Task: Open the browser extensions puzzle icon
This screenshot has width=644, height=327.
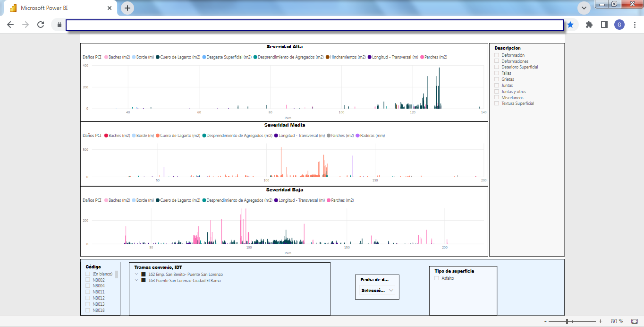Action: pos(589,25)
